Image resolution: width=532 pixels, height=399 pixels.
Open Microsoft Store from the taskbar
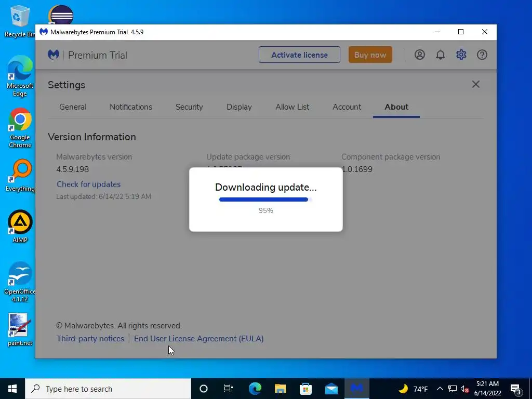coord(305,389)
